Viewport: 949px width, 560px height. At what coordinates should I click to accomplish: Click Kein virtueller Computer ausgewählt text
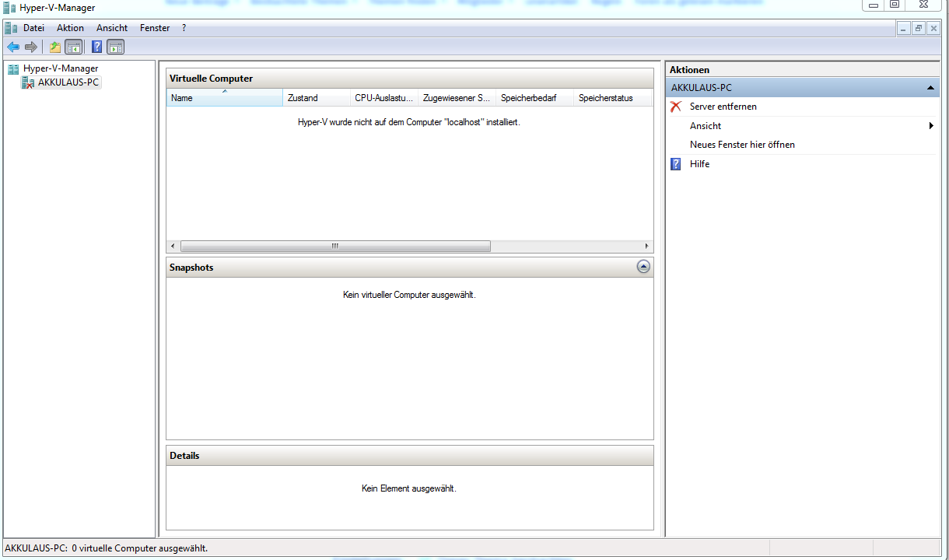pyautogui.click(x=409, y=295)
